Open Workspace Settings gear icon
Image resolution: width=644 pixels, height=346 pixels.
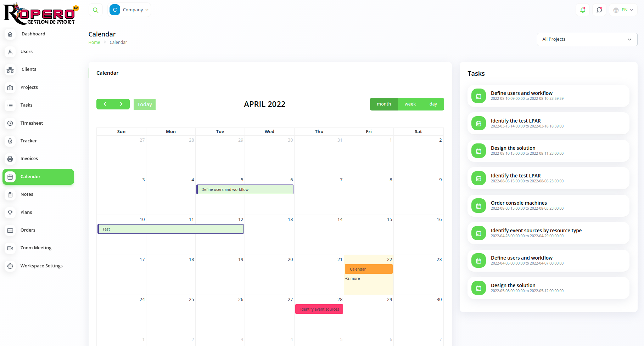pyautogui.click(x=10, y=266)
